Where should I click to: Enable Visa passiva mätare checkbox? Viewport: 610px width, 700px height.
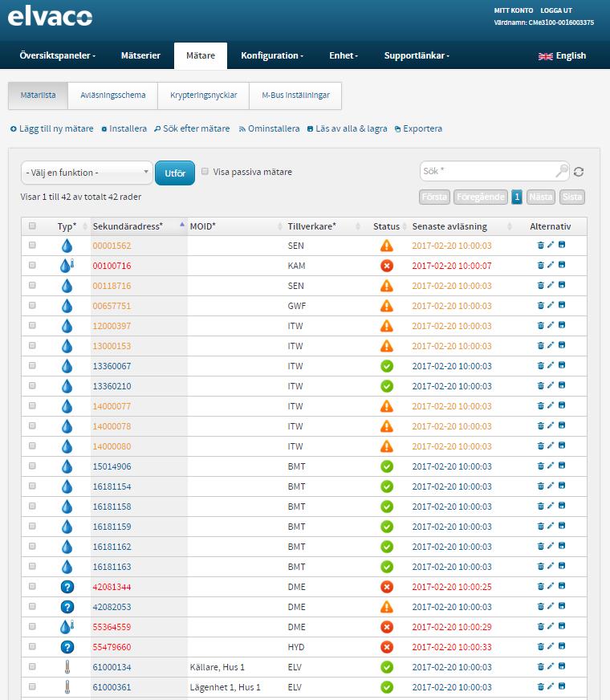tap(205, 172)
